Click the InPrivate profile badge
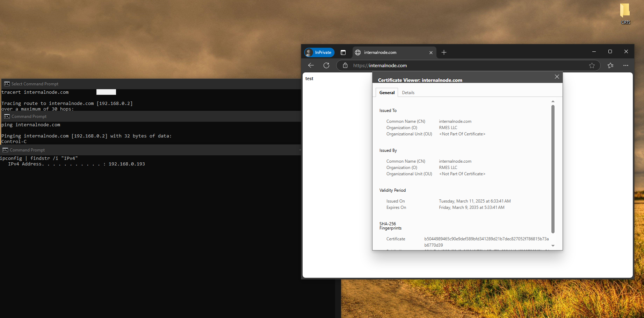Screen dimensions: 644x318 pos(319,52)
